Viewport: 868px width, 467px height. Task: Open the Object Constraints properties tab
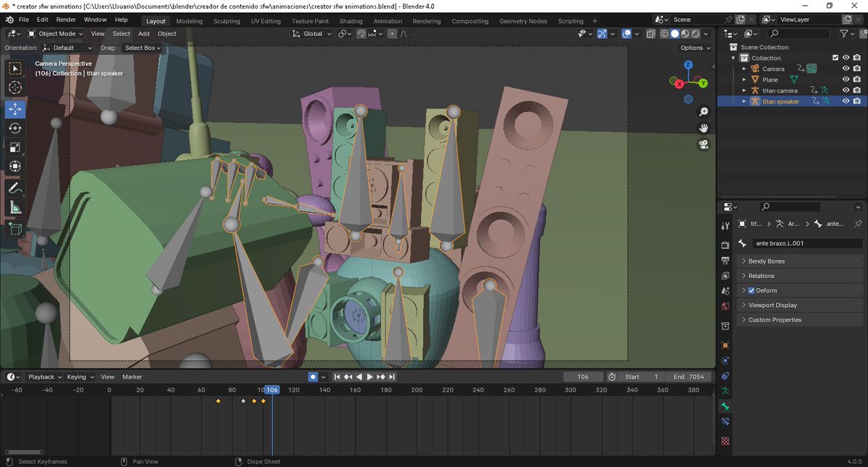click(x=726, y=376)
